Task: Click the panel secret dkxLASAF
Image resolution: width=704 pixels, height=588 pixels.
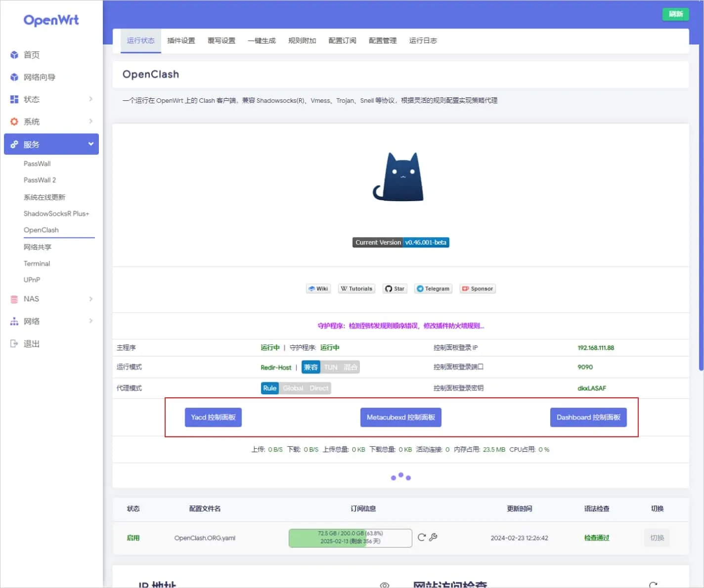Action: (591, 388)
